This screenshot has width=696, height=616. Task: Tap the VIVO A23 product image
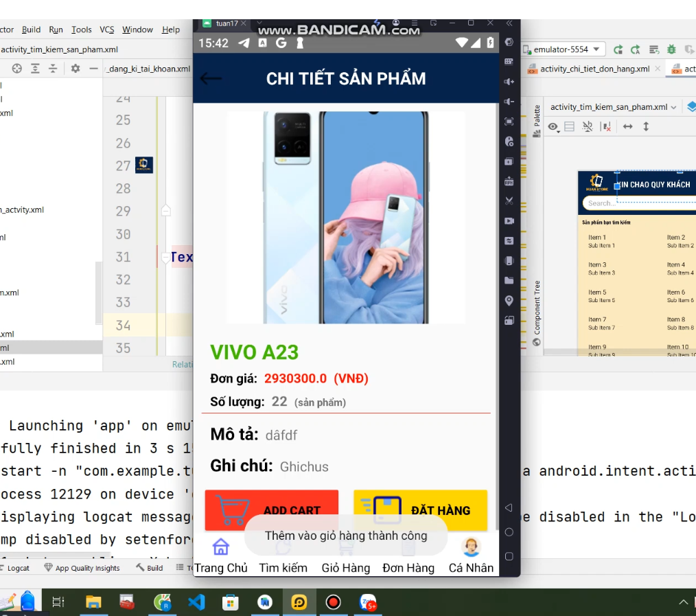(x=346, y=217)
